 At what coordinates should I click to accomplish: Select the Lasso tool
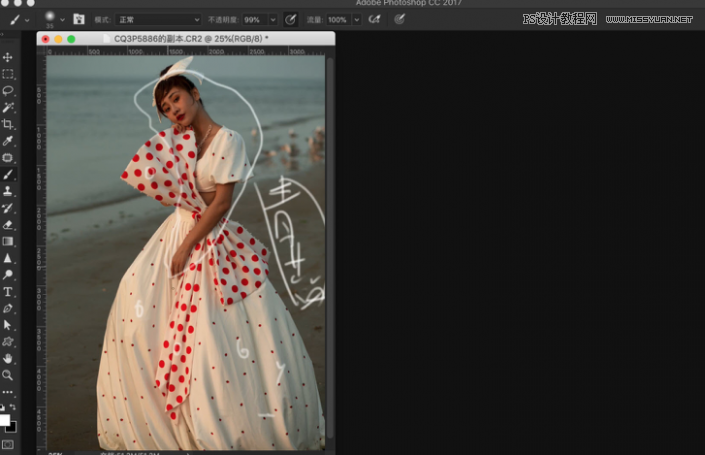click(8, 90)
